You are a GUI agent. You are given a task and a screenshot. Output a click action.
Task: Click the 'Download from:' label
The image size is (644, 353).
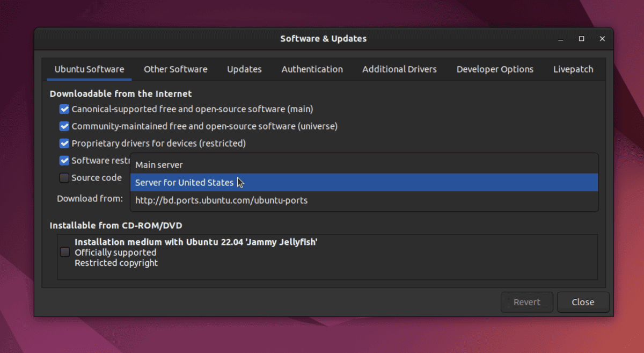tap(90, 199)
